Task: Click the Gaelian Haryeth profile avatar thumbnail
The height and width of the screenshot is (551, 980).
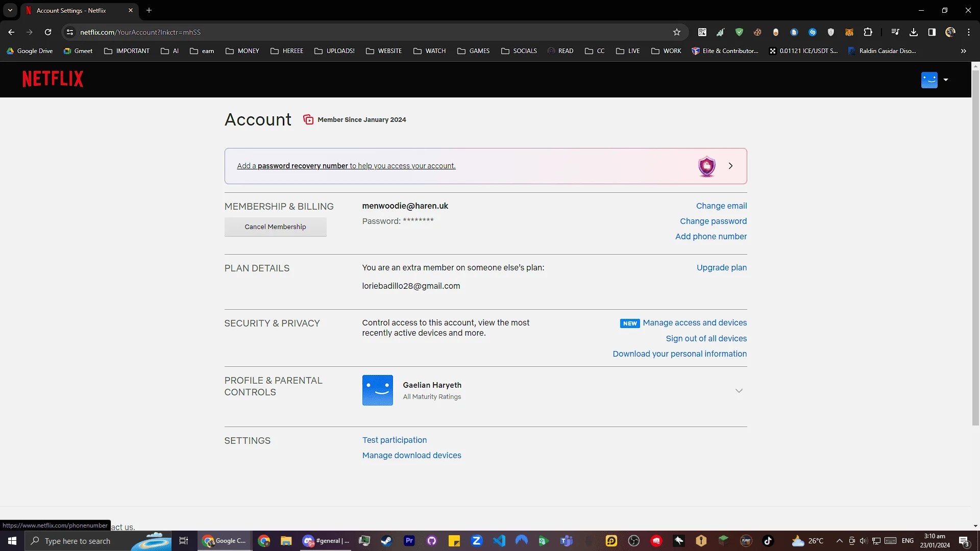Action: (x=378, y=391)
